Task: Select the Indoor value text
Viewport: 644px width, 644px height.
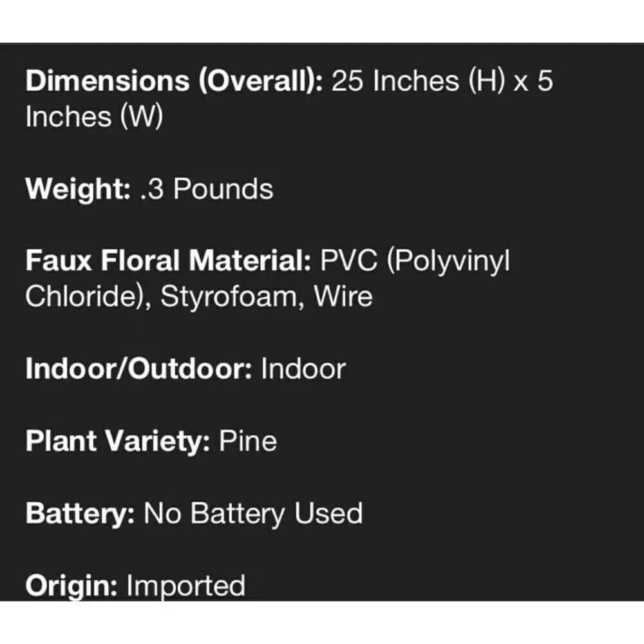Action: pos(303,369)
